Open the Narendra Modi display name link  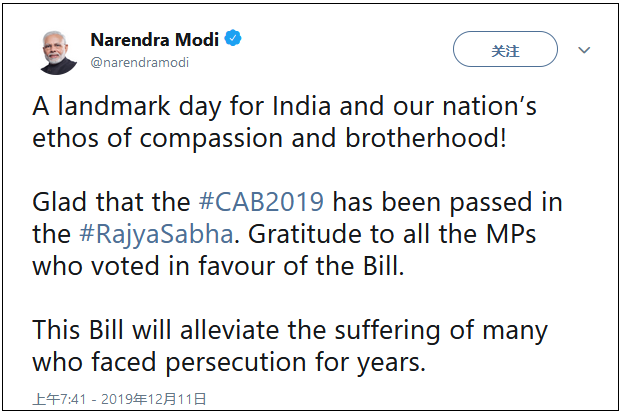pyautogui.click(x=156, y=40)
